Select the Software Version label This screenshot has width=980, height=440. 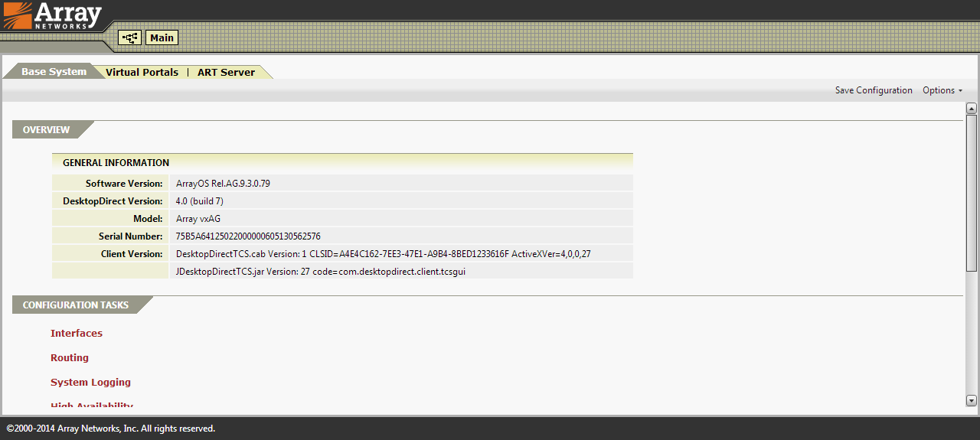[x=124, y=184]
